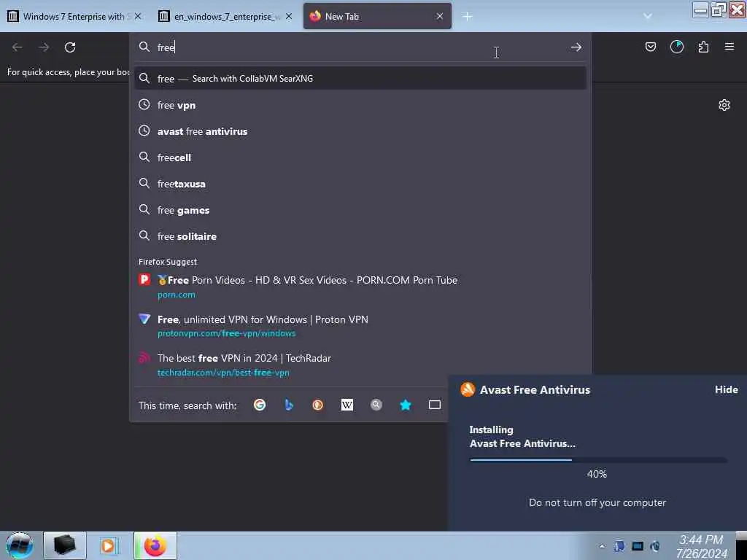Close the Windows 7 Enterprise tab
This screenshot has height=560, width=747.
138,16
